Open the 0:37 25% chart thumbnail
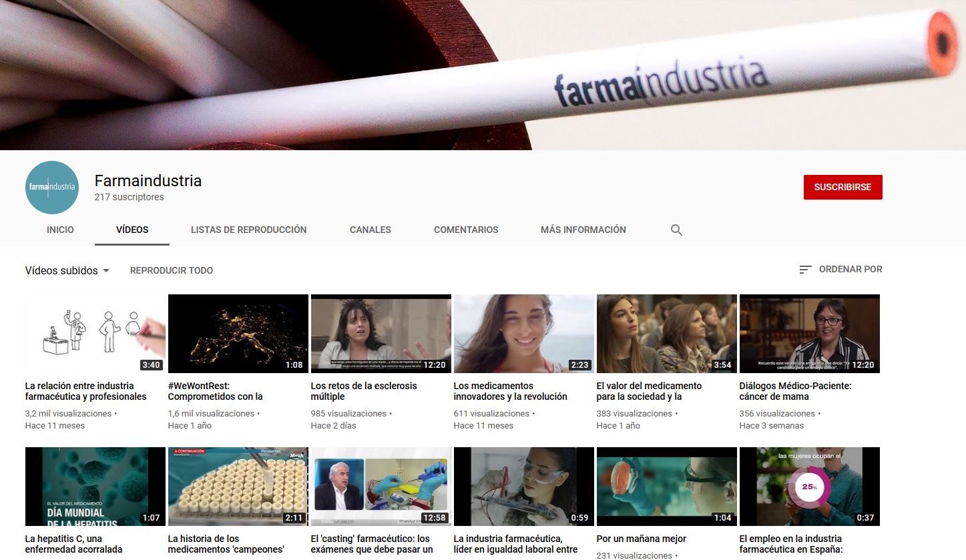The image size is (966, 560). (x=810, y=487)
